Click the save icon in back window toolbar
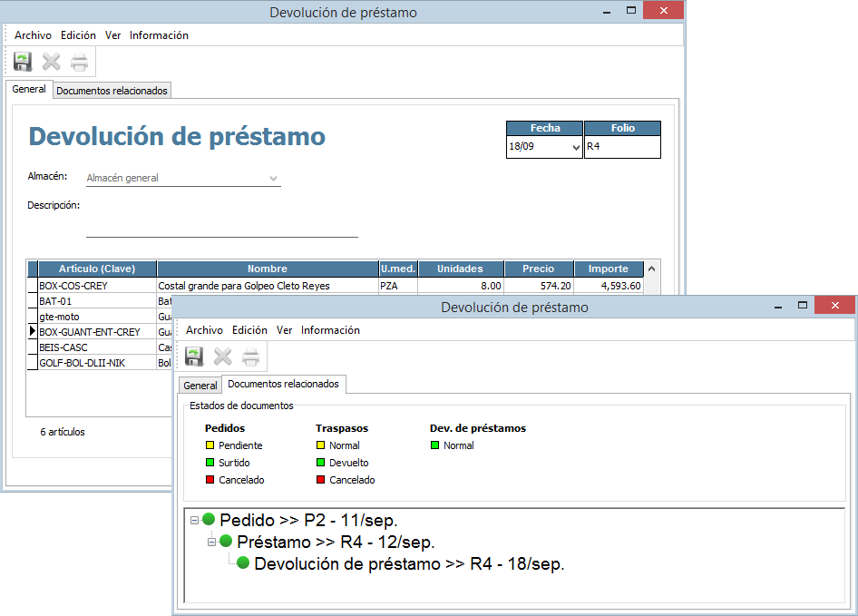 click(24, 62)
